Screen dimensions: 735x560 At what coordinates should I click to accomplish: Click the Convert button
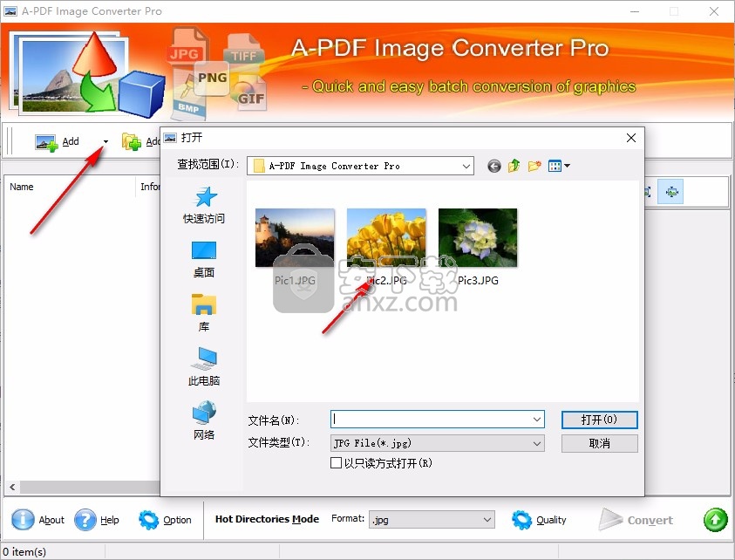(636, 520)
